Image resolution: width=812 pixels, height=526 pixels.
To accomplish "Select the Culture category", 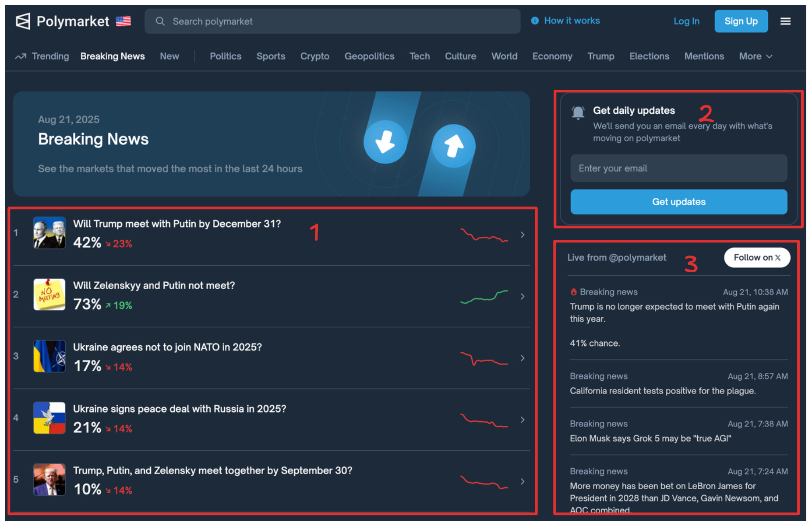I will click(x=460, y=56).
